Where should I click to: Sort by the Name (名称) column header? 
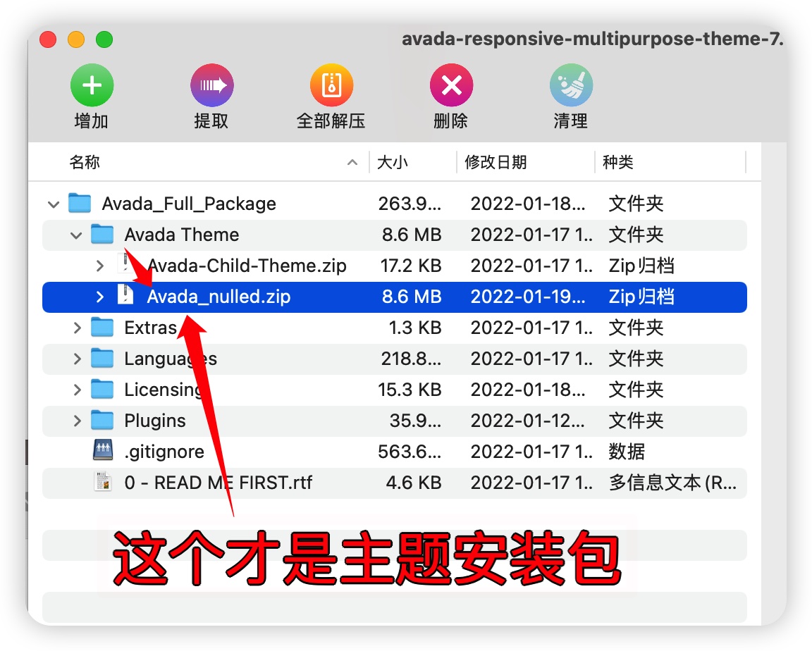tap(85, 162)
